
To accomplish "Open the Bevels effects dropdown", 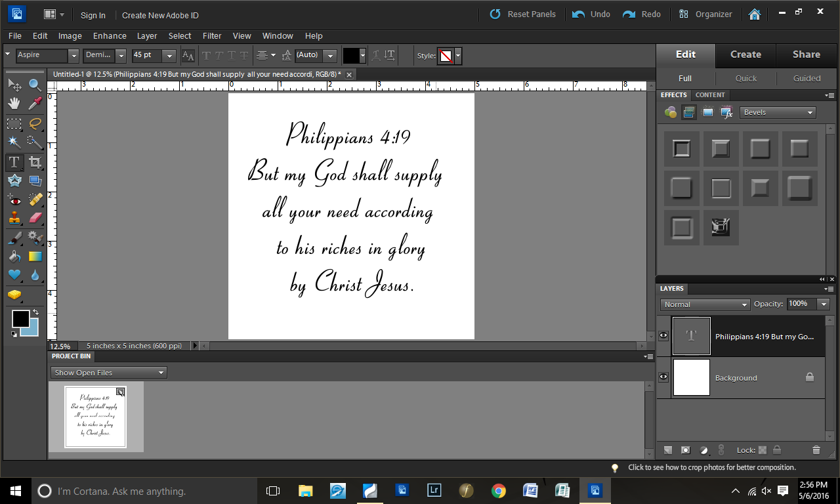I will 778,112.
